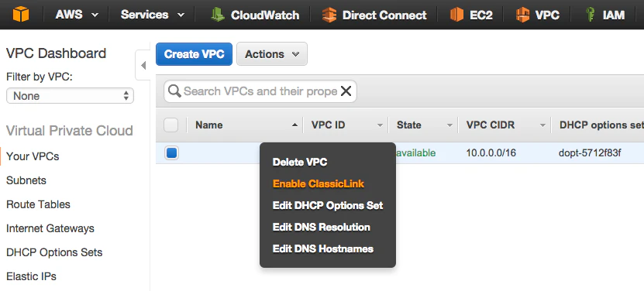Open Direct Connect from its shortcut icon

point(329,15)
